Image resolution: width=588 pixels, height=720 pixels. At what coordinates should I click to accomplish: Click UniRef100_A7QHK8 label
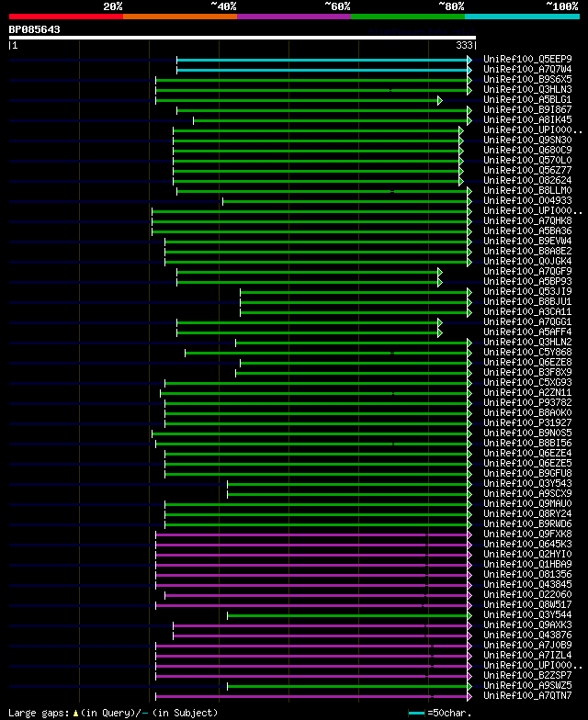(527, 220)
